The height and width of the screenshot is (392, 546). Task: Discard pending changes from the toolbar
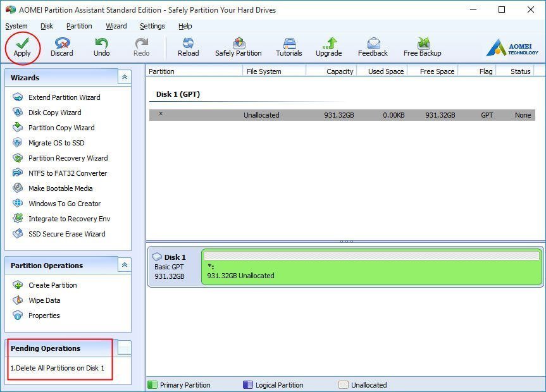coord(62,47)
